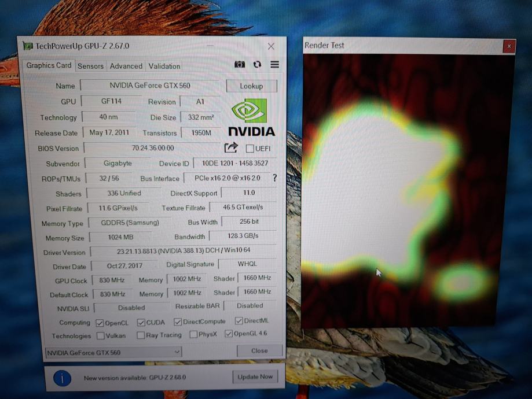The image size is (532, 399).
Task: Click the ROPs/TMUs value 32 / 56
Action: pos(109,178)
